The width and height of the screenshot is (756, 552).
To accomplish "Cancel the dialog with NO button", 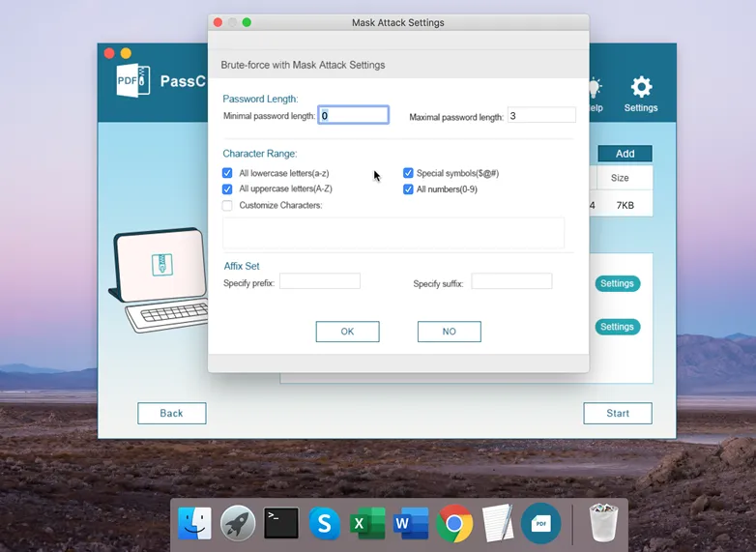I will 450,332.
